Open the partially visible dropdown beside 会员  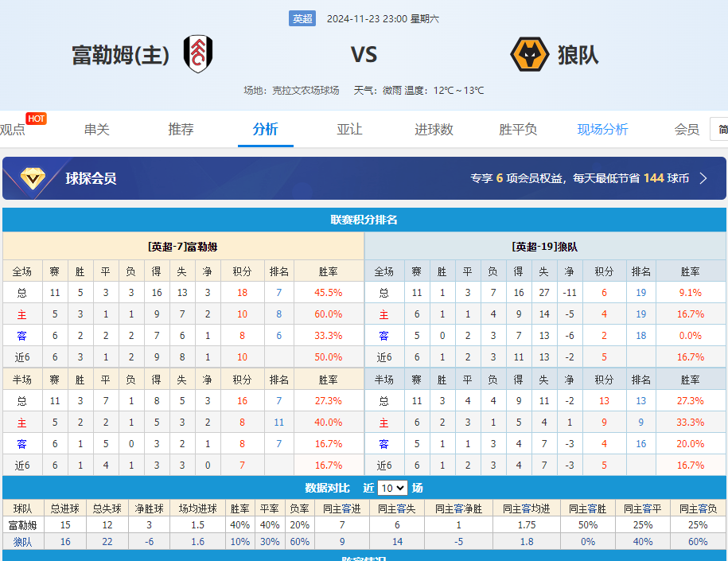720,129
